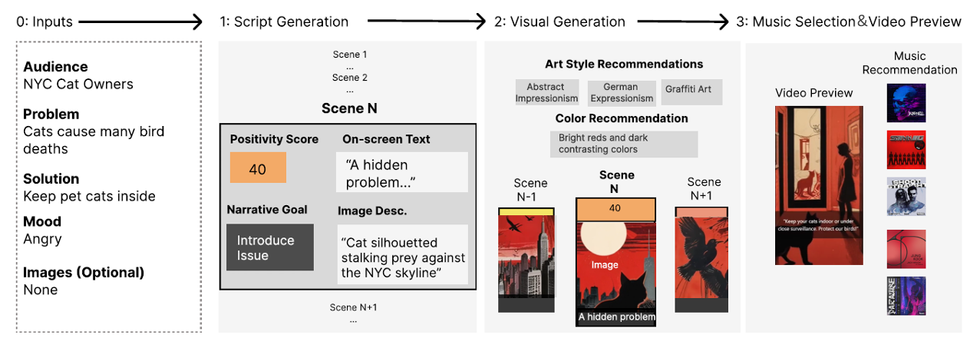Click the Visual Generation step heading
This screenshot has height=355, width=980.
pos(559,22)
